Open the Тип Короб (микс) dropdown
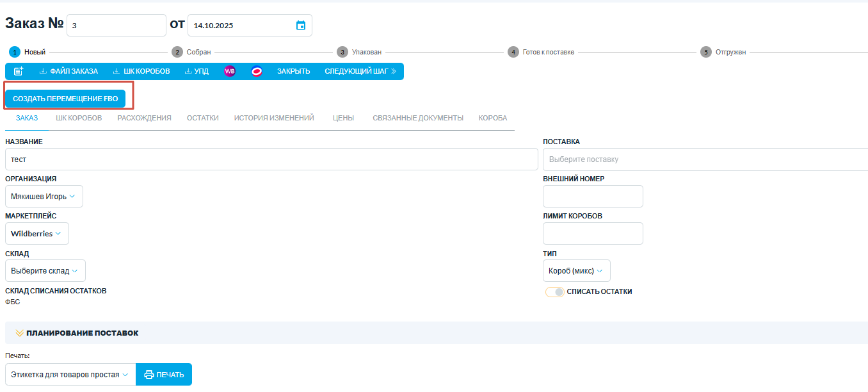868x392 pixels. click(576, 271)
